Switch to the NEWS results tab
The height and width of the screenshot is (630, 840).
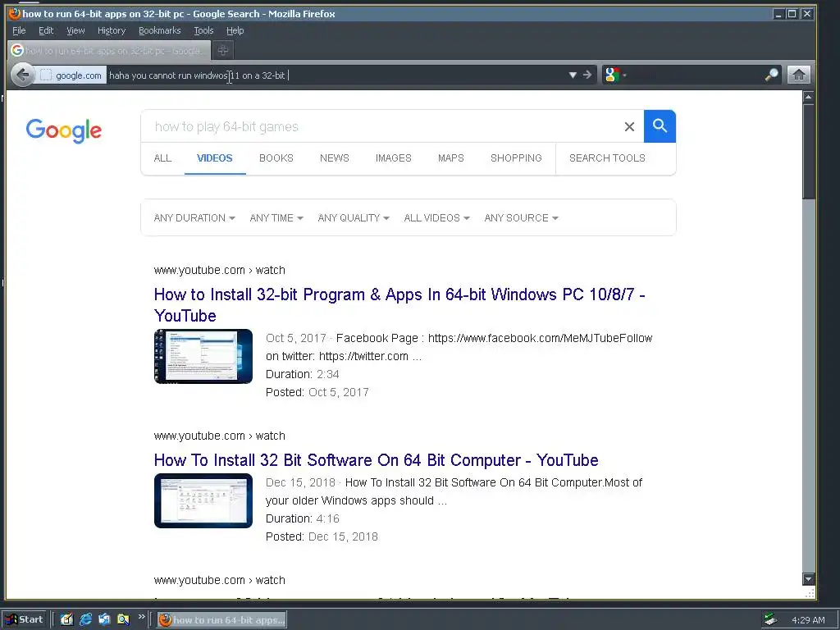pyautogui.click(x=335, y=158)
